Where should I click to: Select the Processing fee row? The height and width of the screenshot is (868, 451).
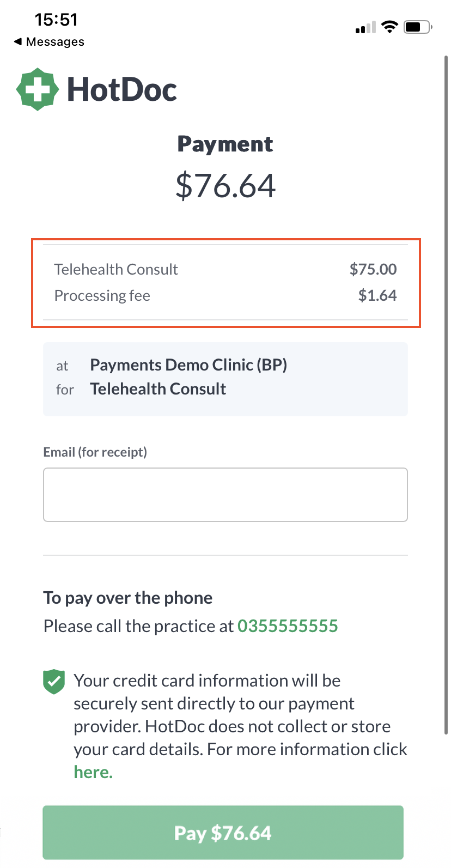[101, 295]
